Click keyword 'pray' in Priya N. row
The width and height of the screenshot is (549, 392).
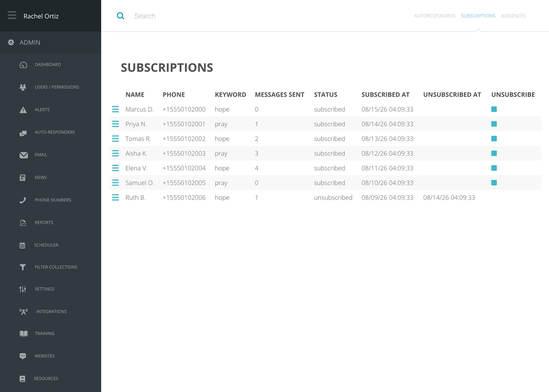coord(221,124)
